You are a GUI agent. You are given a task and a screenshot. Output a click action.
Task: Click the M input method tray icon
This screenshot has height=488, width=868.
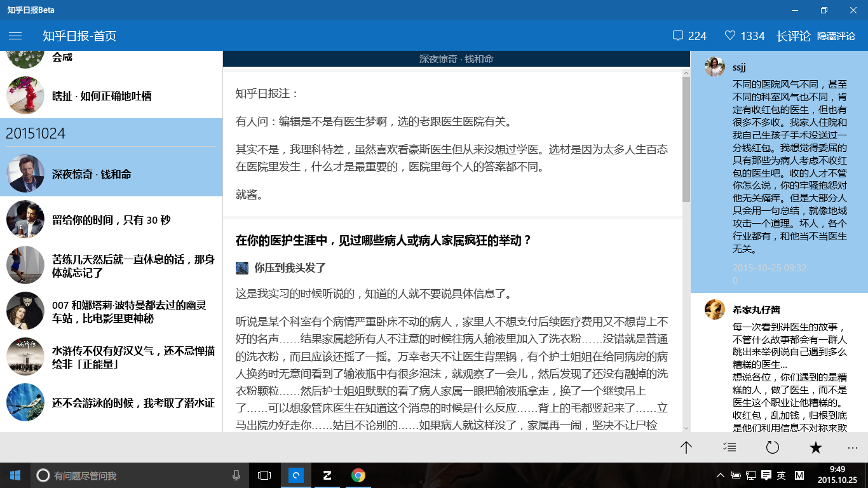coord(799,475)
